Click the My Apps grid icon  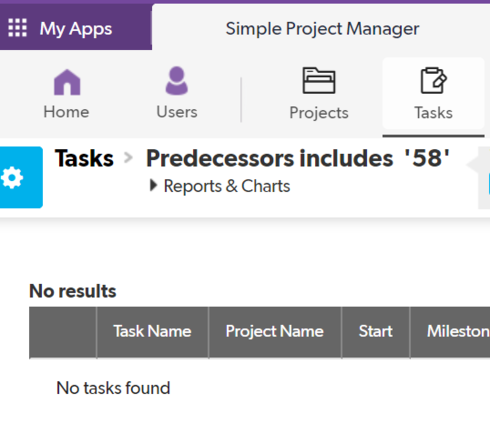pos(17,28)
